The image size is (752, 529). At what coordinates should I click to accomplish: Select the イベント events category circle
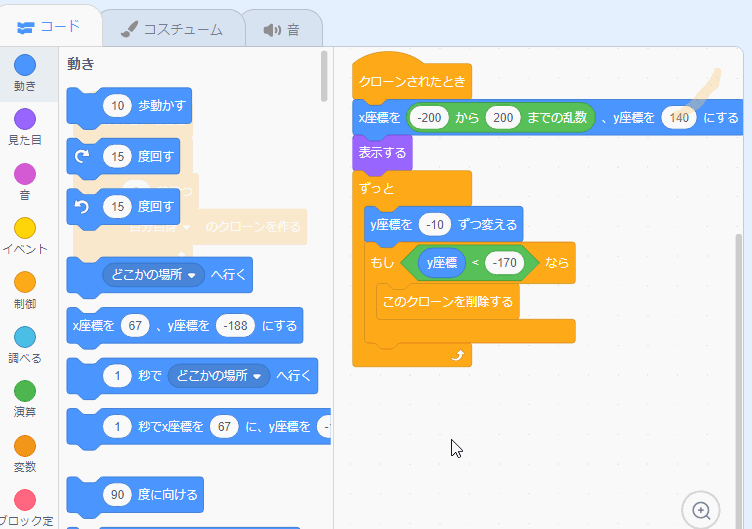click(25, 228)
